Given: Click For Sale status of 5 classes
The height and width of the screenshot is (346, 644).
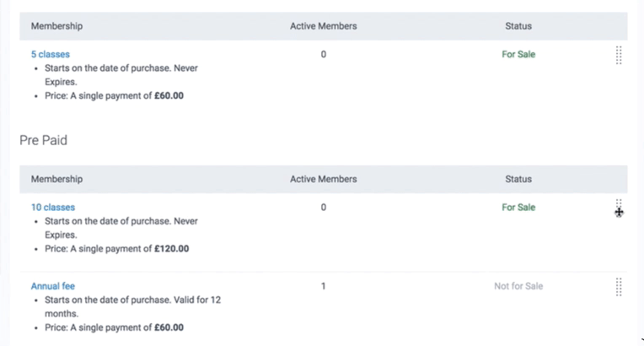Looking at the screenshot, I should (x=518, y=54).
